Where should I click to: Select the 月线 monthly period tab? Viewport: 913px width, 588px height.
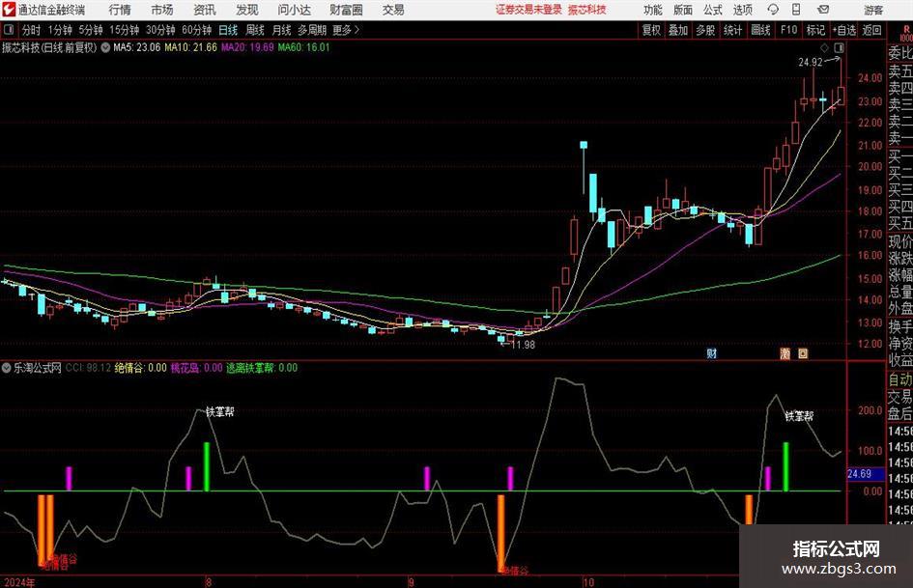[282, 30]
